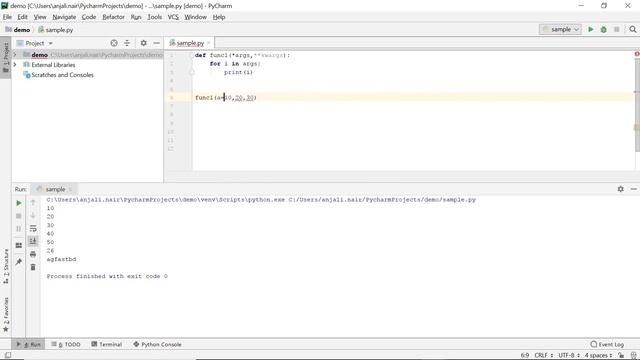Image resolution: width=640 pixels, height=360 pixels.
Task: Open the Tools menu
Action: (155, 17)
